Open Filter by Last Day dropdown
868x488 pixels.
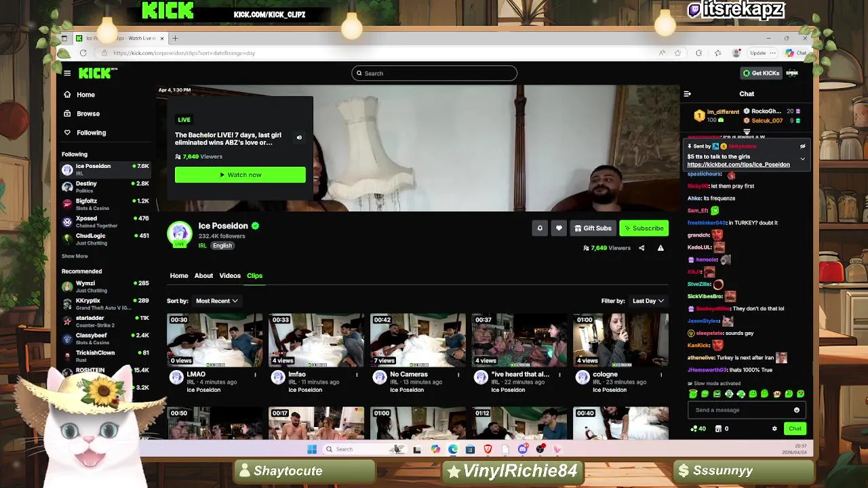[648, 301]
